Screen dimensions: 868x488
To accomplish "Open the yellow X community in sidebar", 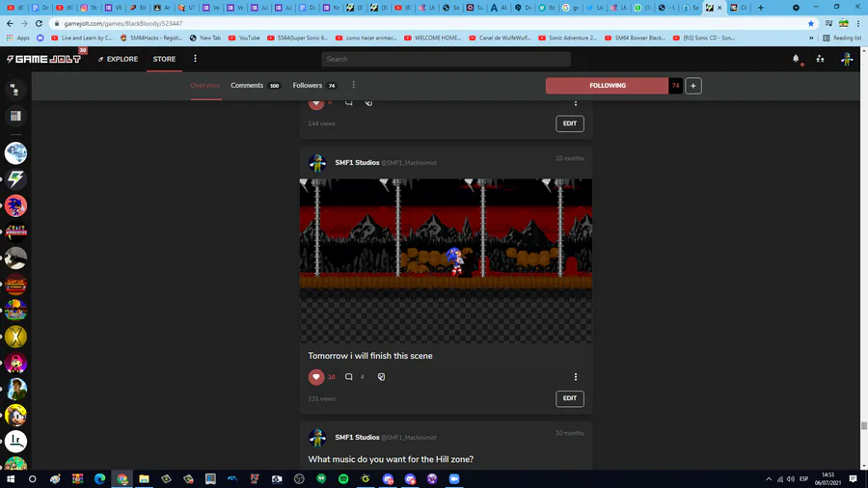I will [15, 337].
